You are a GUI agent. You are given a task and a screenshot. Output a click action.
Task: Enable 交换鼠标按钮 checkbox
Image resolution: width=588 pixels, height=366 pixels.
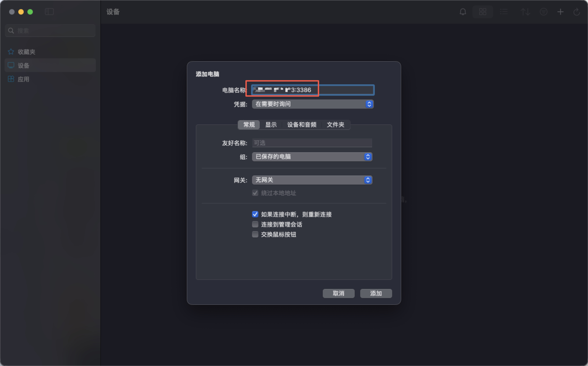[255, 234]
